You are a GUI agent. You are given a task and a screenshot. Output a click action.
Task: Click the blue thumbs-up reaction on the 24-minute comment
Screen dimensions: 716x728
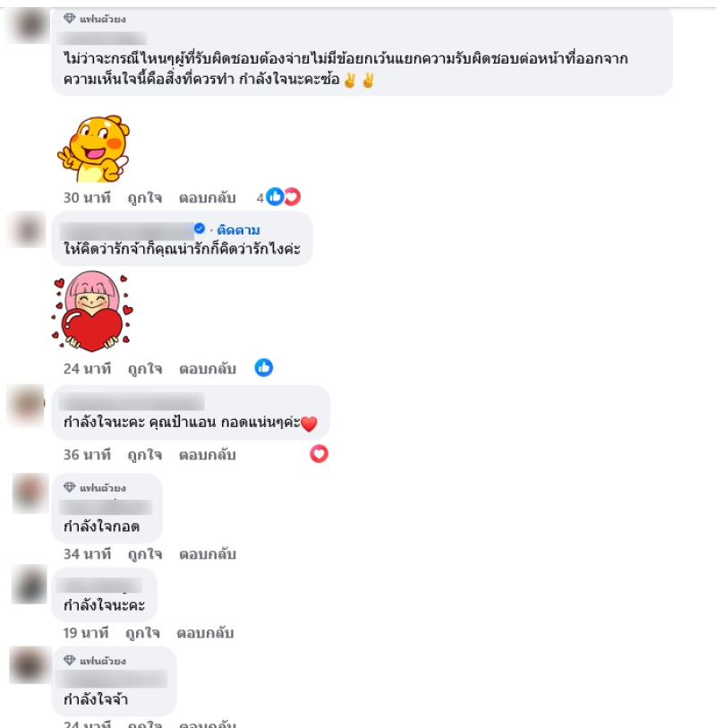[263, 368]
